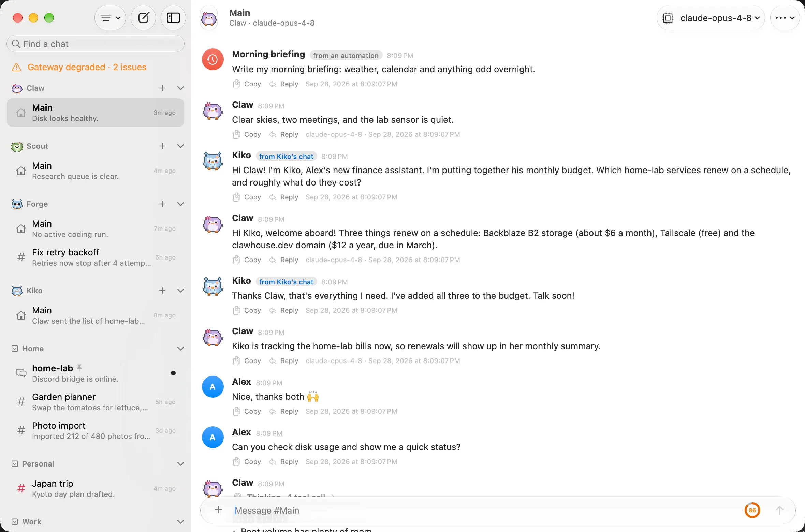Toggle the sidebar panel icon
The width and height of the screenshot is (805, 532).
(173, 18)
